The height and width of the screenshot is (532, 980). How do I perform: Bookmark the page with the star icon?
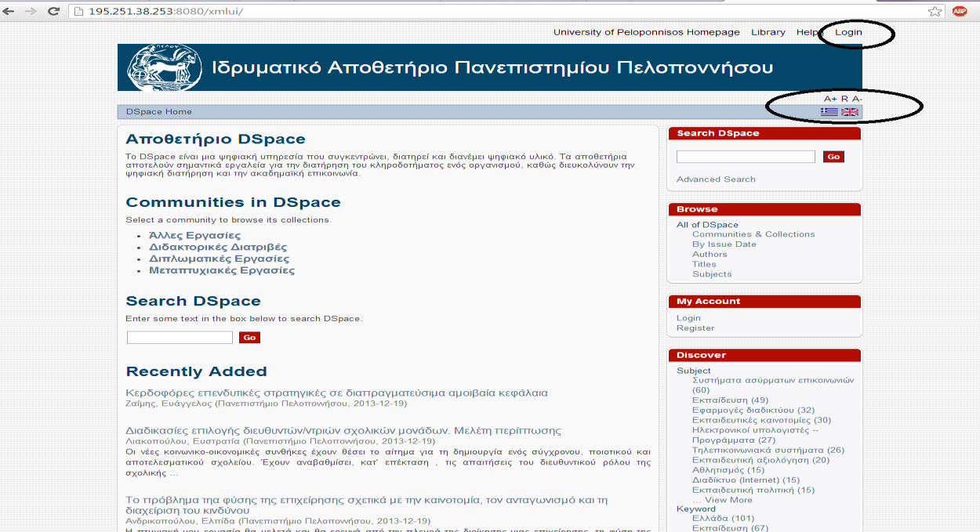point(935,11)
